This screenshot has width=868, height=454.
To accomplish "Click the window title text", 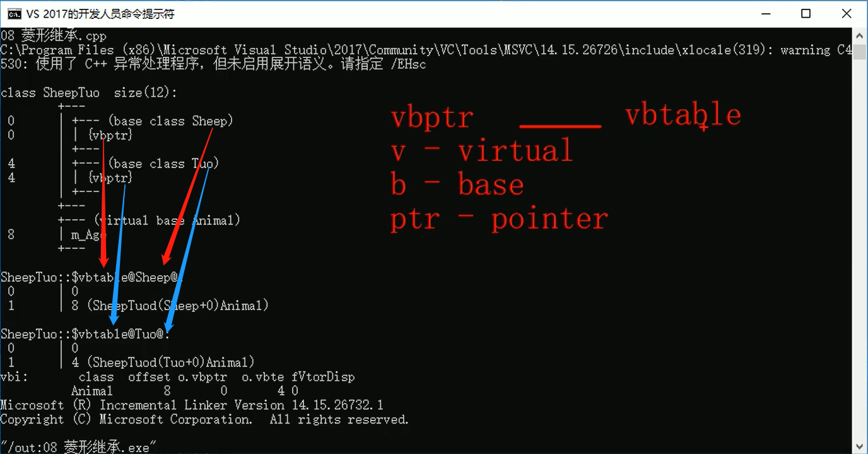I will pos(100,14).
